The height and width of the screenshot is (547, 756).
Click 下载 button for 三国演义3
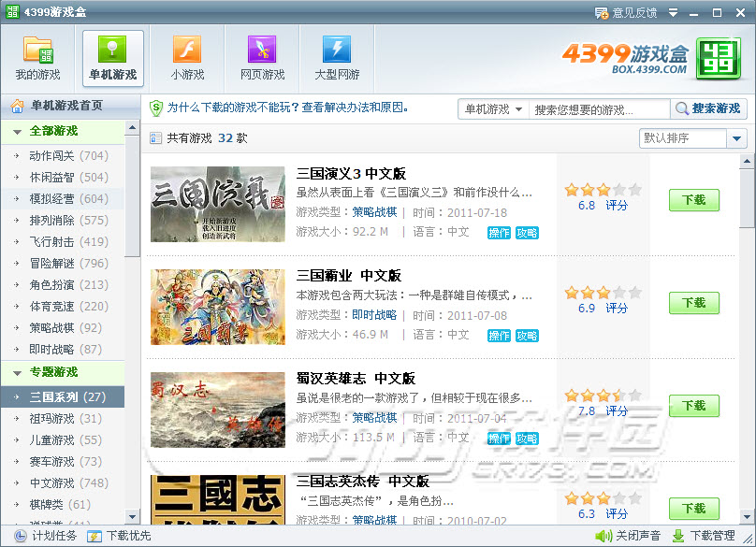pos(694,200)
